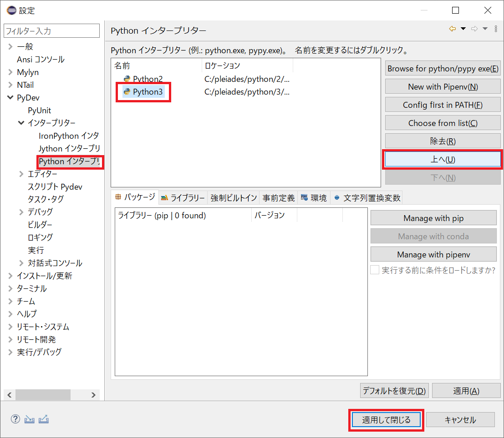Switch to the ライブラリー tab

coord(183,198)
